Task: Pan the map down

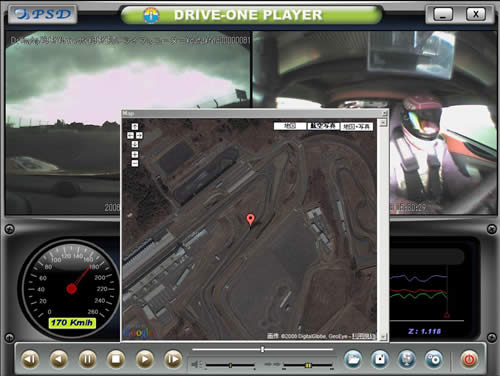Action: click(135, 144)
